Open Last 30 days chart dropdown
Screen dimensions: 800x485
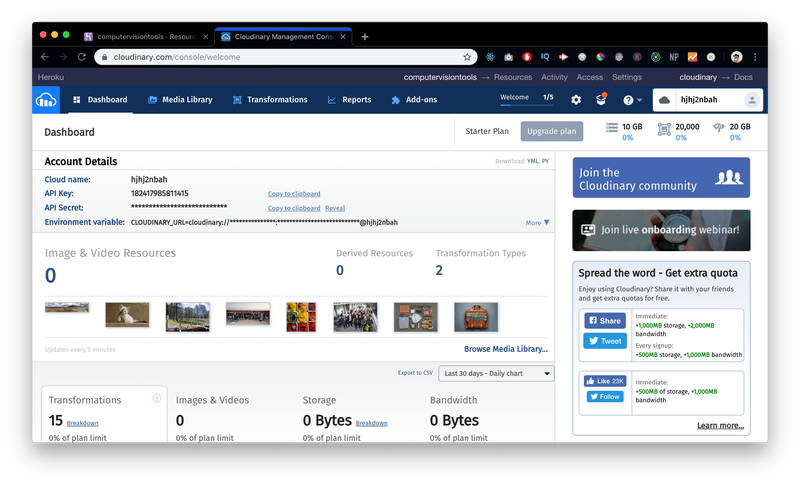point(496,374)
